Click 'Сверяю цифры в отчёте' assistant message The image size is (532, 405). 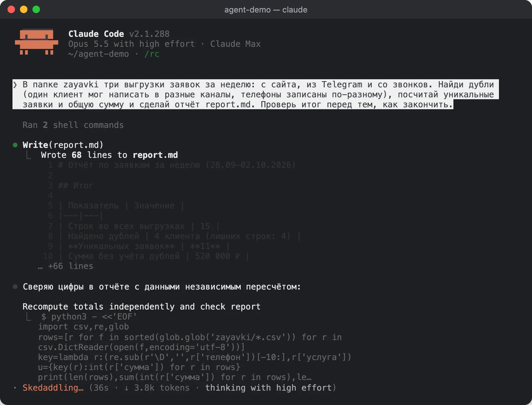[x=162, y=287]
